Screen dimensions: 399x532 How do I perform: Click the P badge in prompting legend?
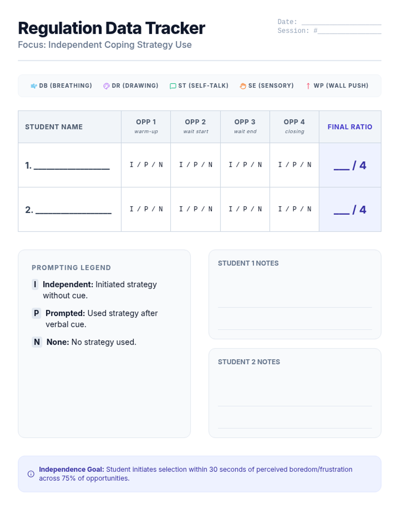pyautogui.click(x=36, y=313)
